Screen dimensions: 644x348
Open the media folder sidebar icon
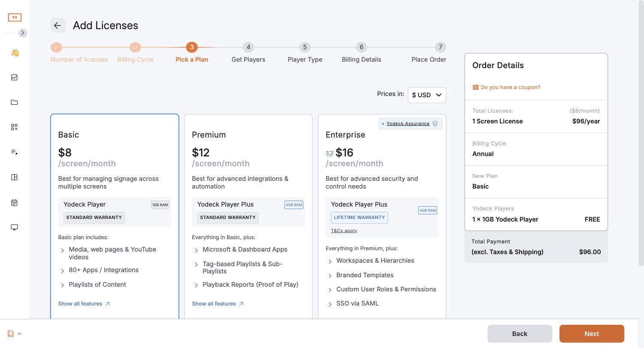[x=15, y=102]
